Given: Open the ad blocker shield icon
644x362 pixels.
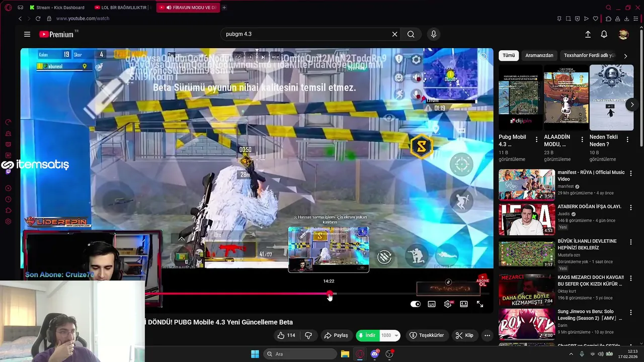Looking at the screenshot, I should [x=577, y=19].
